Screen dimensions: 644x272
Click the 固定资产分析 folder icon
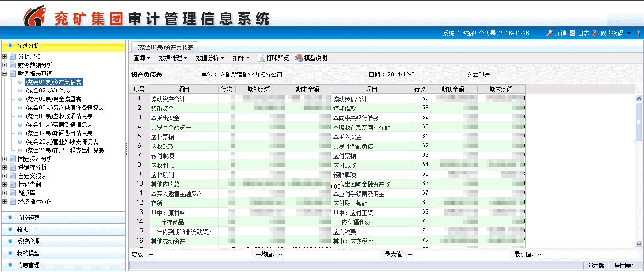coord(13,159)
